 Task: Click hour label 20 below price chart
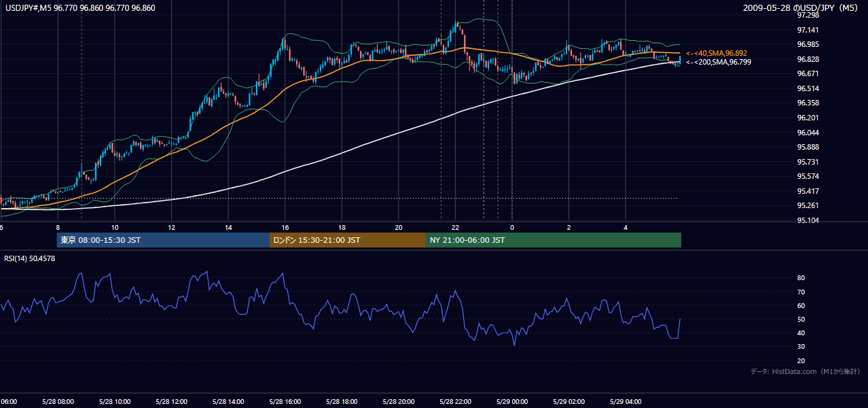[x=399, y=227]
